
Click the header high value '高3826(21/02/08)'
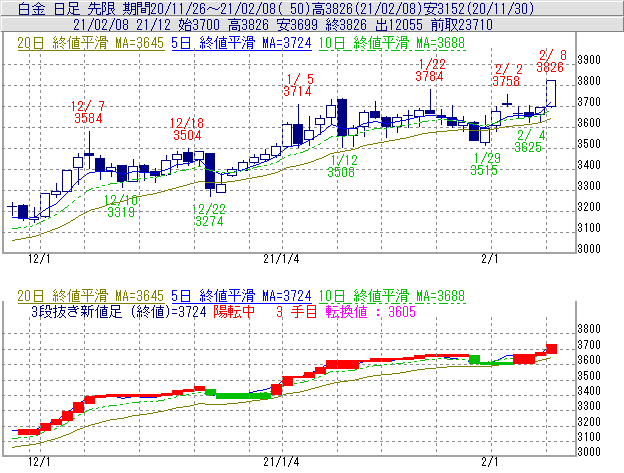(x=366, y=8)
